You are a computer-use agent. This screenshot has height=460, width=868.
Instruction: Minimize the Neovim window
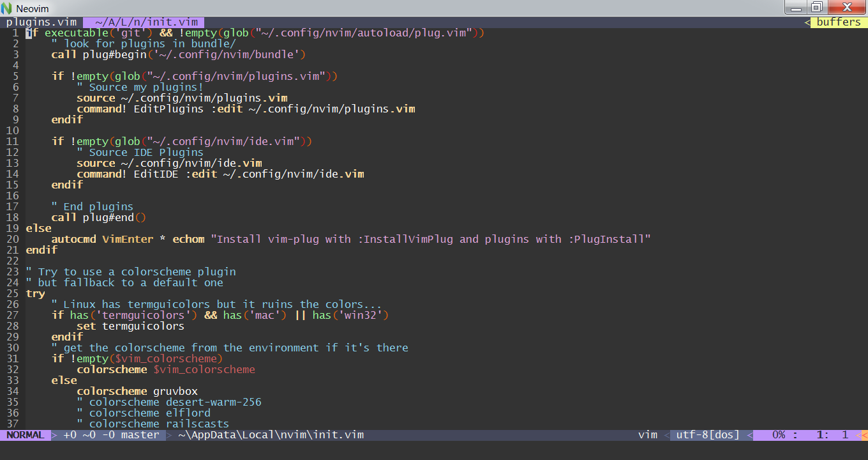795,8
